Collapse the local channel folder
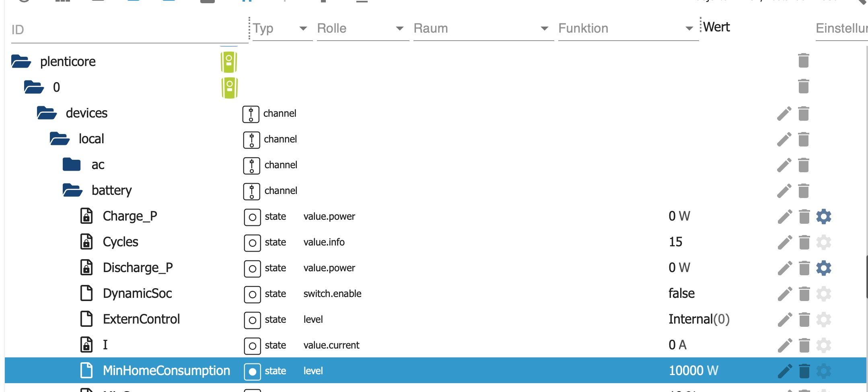The image size is (868, 392). (x=60, y=139)
